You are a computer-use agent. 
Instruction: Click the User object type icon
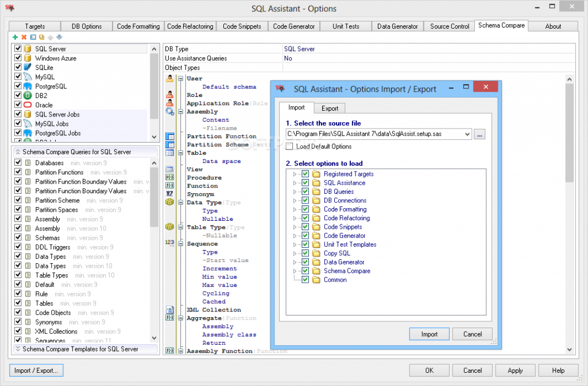click(169, 79)
